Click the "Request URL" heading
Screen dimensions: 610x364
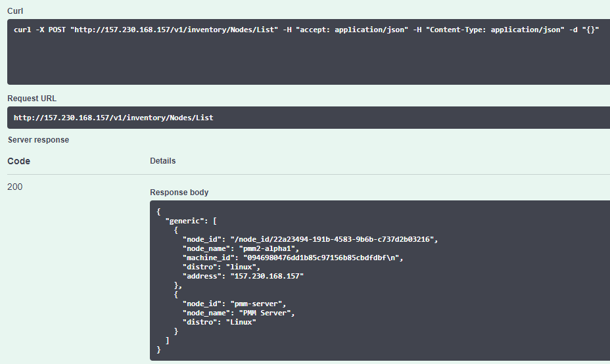(x=32, y=99)
